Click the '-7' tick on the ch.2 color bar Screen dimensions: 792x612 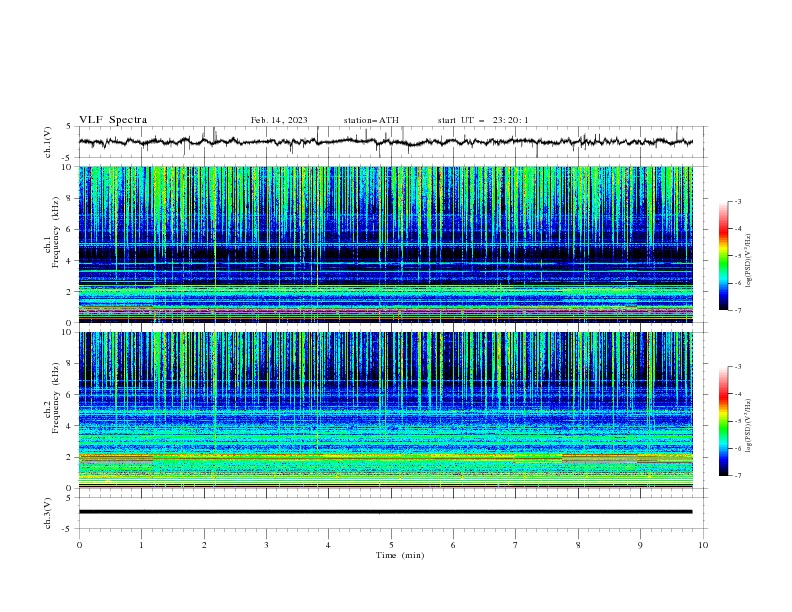[737, 476]
